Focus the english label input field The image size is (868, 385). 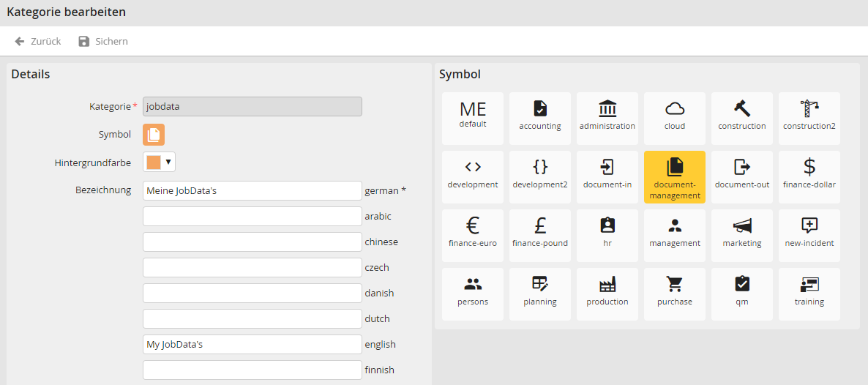point(252,345)
